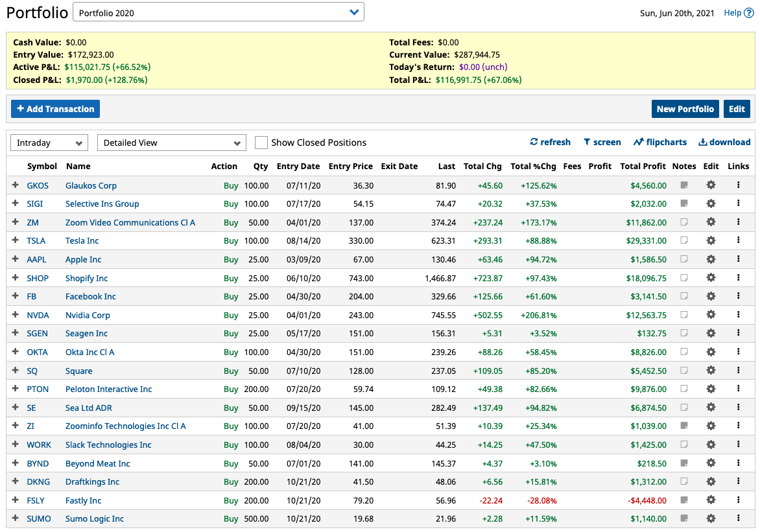This screenshot has height=532, width=760.
Task: Open the Portfolio 2020 selector dropdown
Action: 218,12
